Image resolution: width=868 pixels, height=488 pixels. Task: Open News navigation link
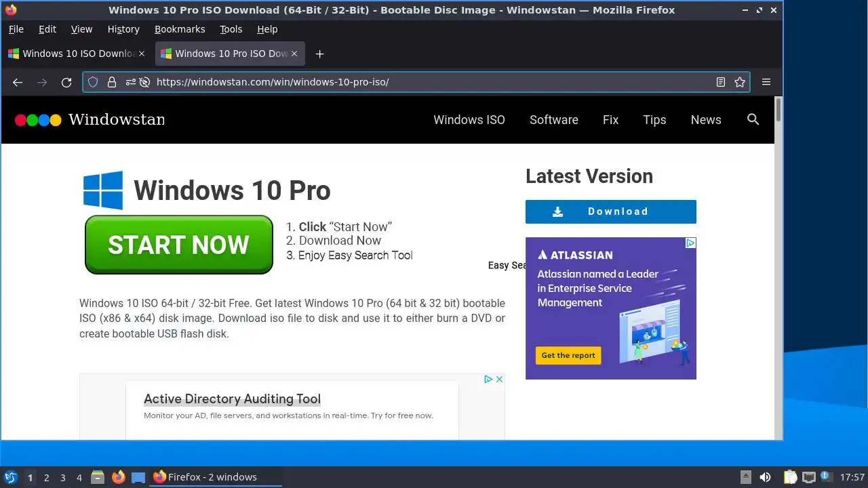click(x=706, y=119)
